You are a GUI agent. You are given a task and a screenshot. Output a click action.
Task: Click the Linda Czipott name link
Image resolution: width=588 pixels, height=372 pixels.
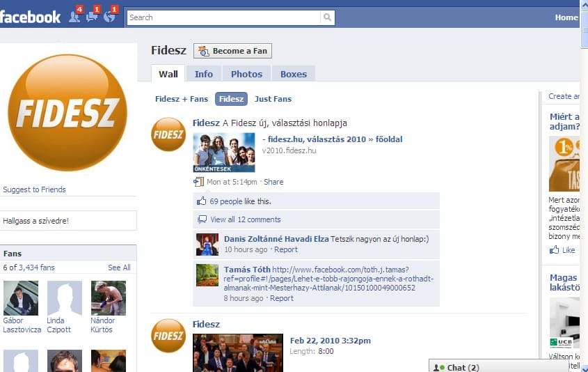59,325
